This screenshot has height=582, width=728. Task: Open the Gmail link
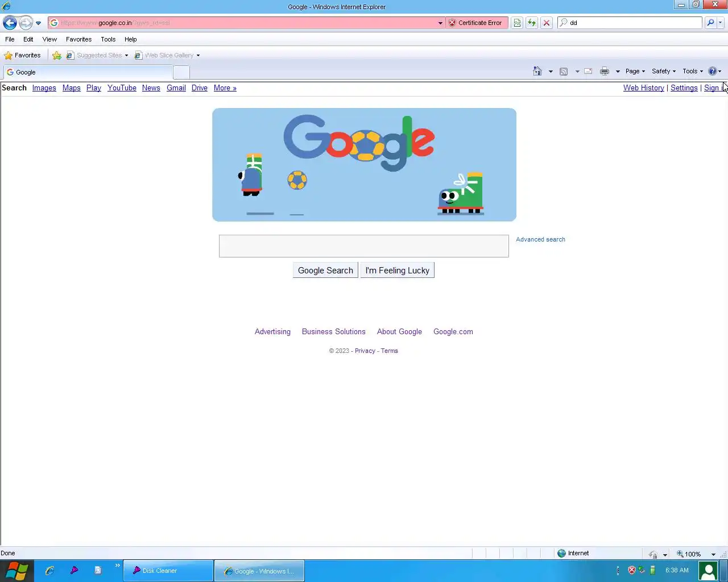[x=176, y=88]
